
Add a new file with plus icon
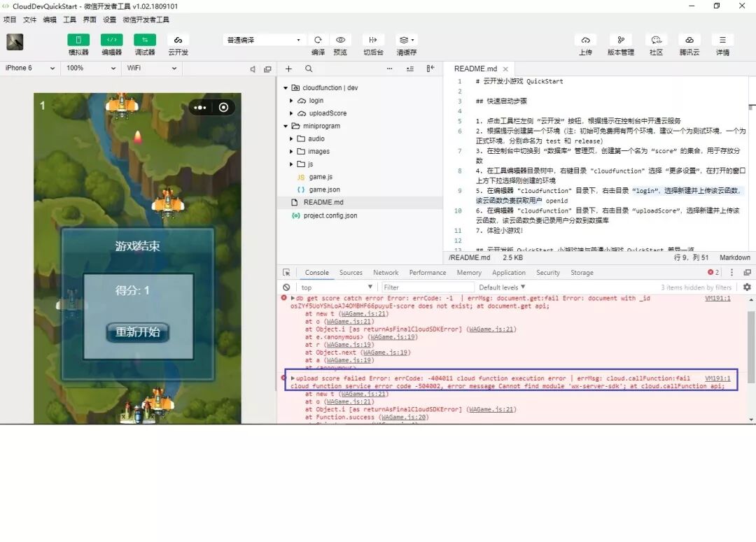pos(288,69)
